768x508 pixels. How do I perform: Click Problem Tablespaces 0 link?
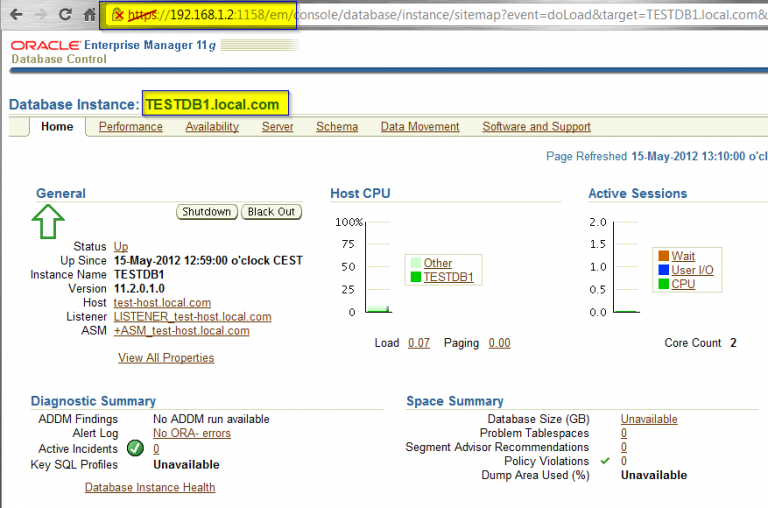(x=624, y=433)
